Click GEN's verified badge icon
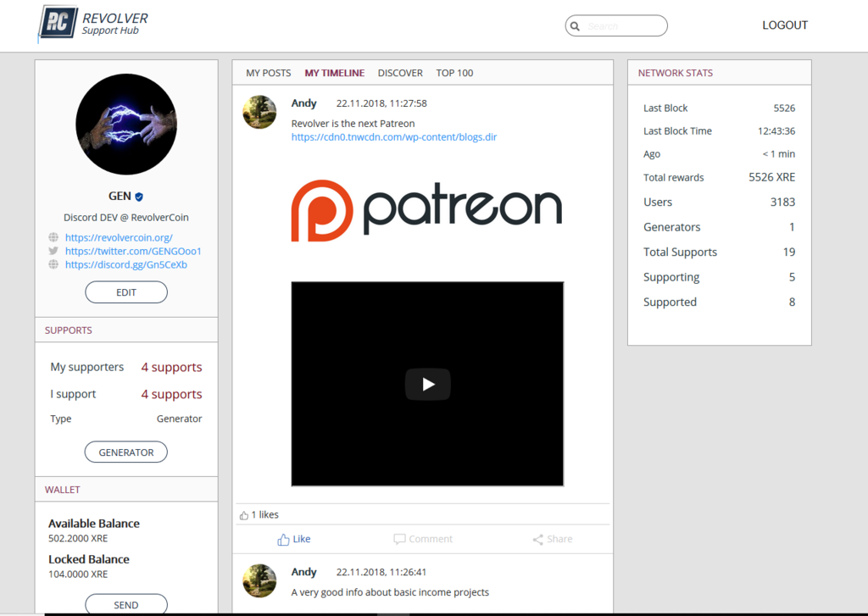This screenshot has width=868, height=616. (x=139, y=197)
